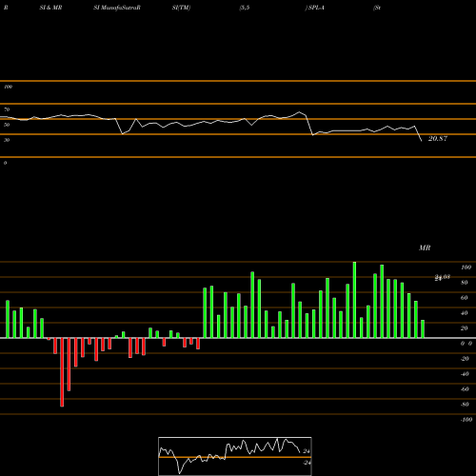Click the 80 label on MR axis
Screen dimensions: 476x476
click(465, 283)
